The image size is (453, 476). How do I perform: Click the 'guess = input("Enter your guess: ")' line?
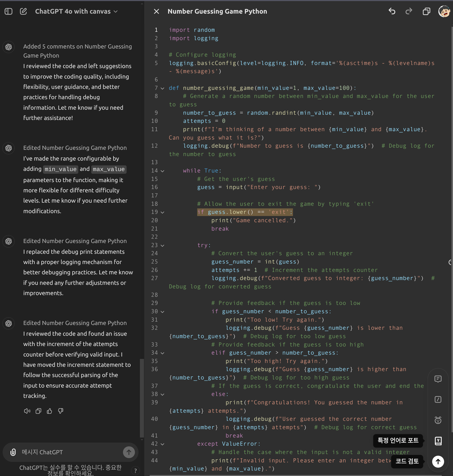(x=259, y=187)
